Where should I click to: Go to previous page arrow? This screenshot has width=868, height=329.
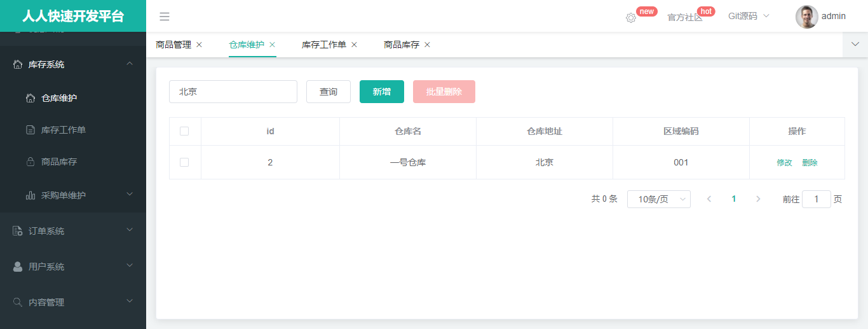pyautogui.click(x=709, y=199)
